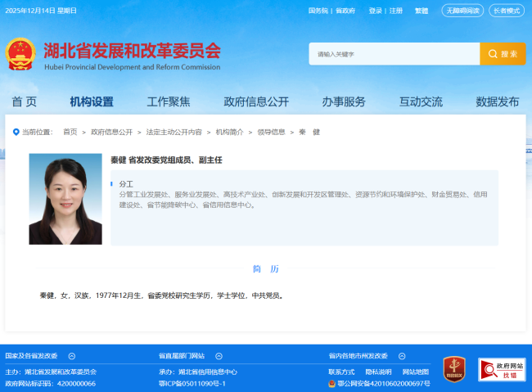Open 网站地图 footer link
This screenshot has height=392, width=532.
(x=416, y=372)
